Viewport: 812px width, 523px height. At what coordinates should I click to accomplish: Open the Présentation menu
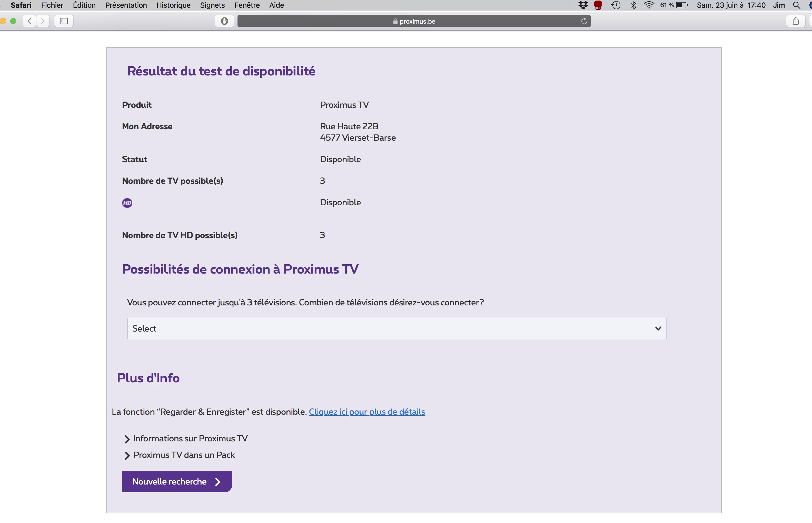click(x=126, y=5)
